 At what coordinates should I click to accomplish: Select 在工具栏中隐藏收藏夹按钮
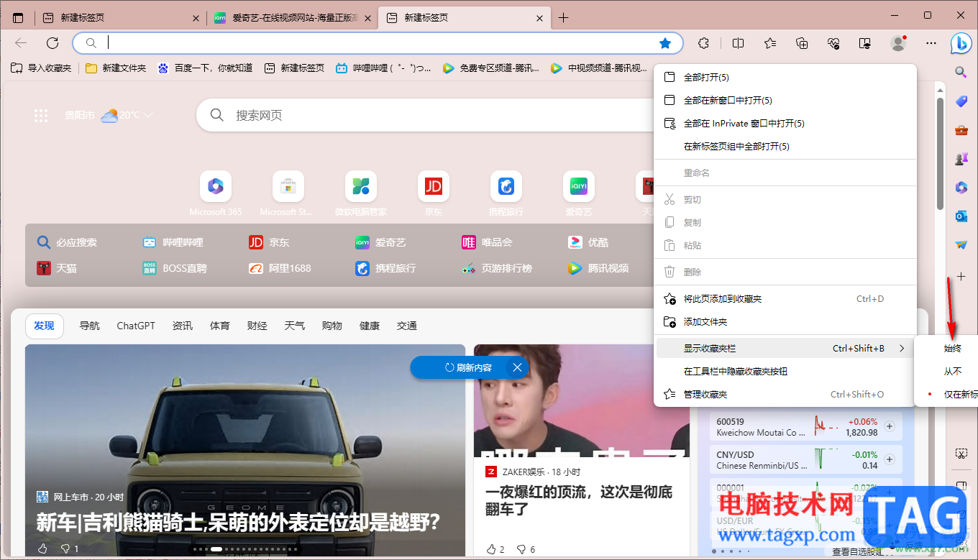785,372
